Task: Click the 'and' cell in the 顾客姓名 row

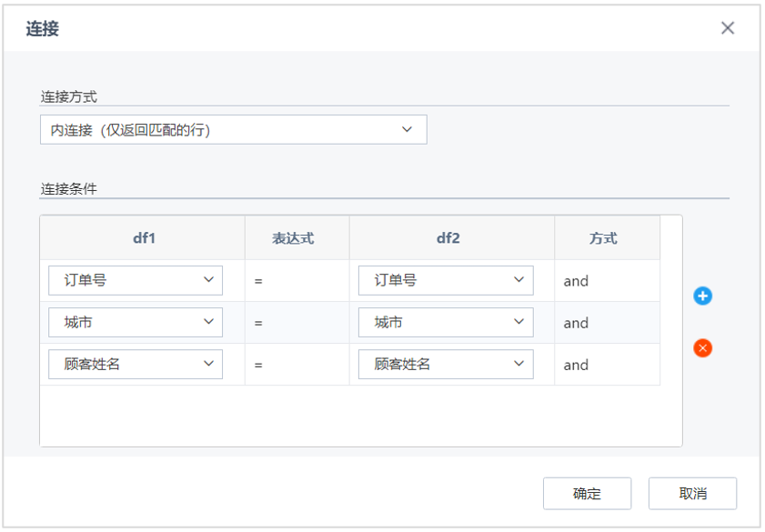Action: (x=577, y=365)
